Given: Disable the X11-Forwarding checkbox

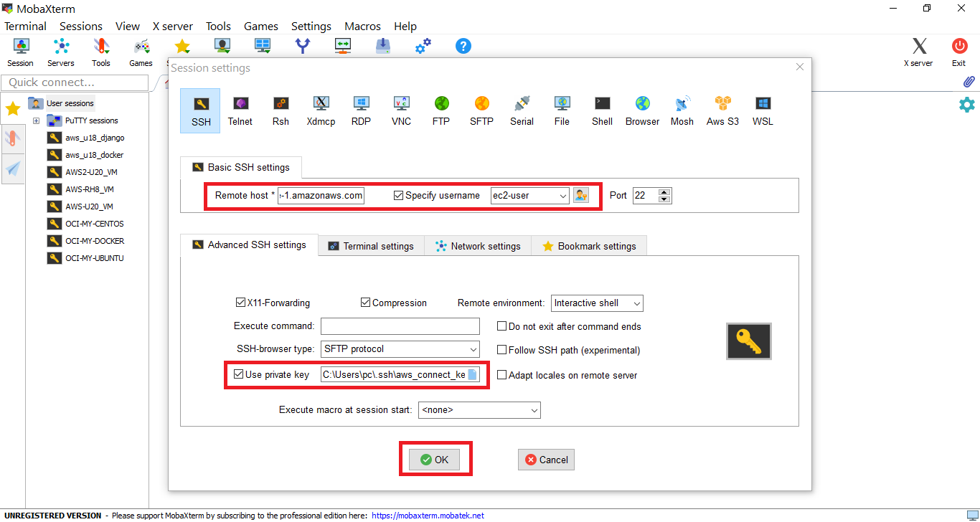Looking at the screenshot, I should (241, 303).
